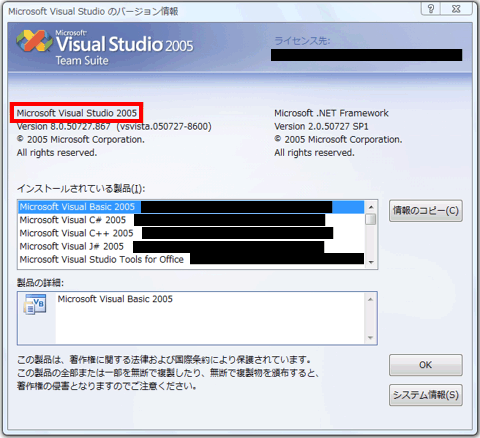The image size is (480, 438).
Task: Click product details scroll down arrow
Action: pos(370,338)
